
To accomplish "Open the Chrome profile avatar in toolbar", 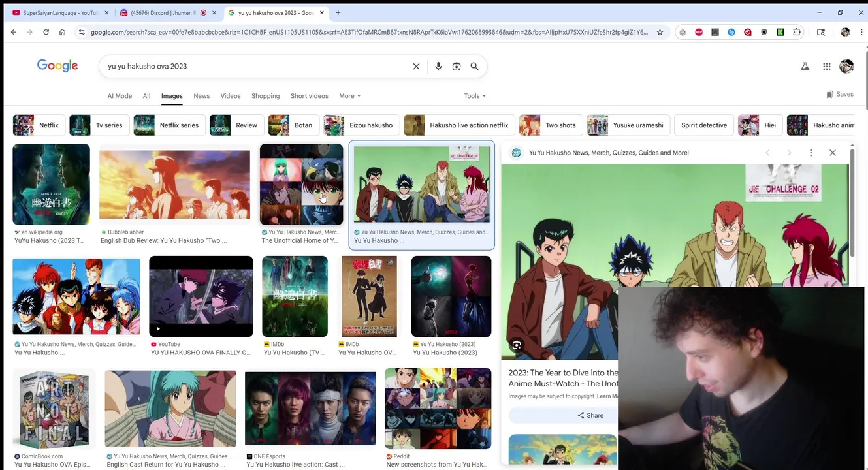I will (x=845, y=32).
